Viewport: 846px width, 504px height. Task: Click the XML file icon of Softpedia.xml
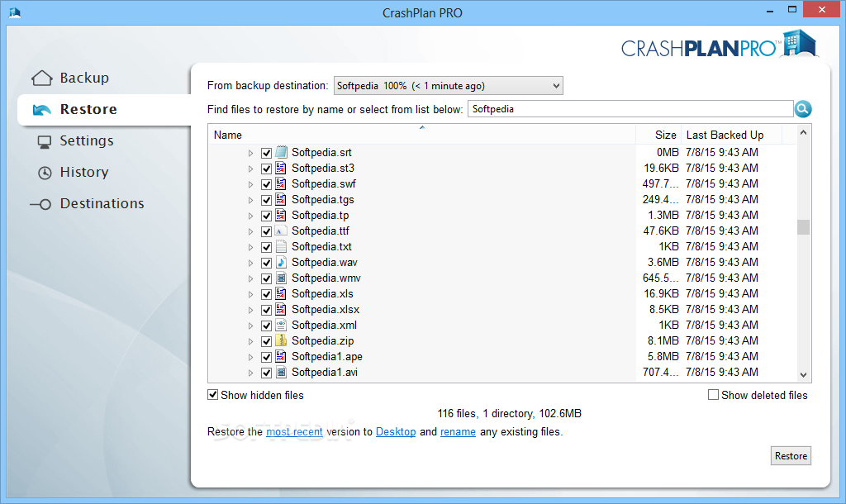(x=281, y=325)
